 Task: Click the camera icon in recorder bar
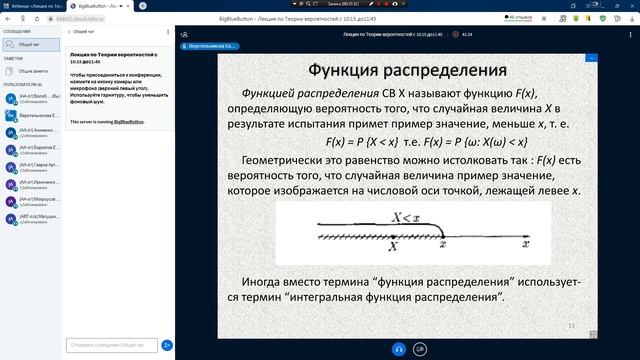pyautogui.click(x=395, y=4)
